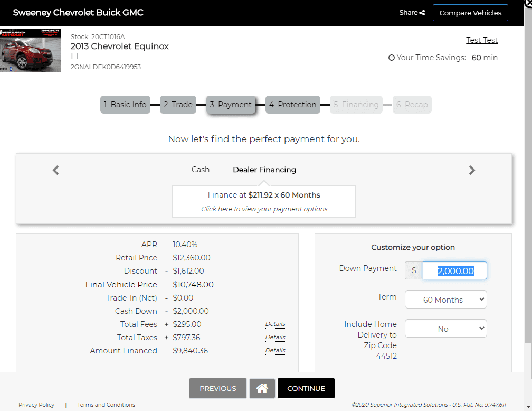532x411 pixels.
Task: Open the Protection step
Action: (x=293, y=105)
